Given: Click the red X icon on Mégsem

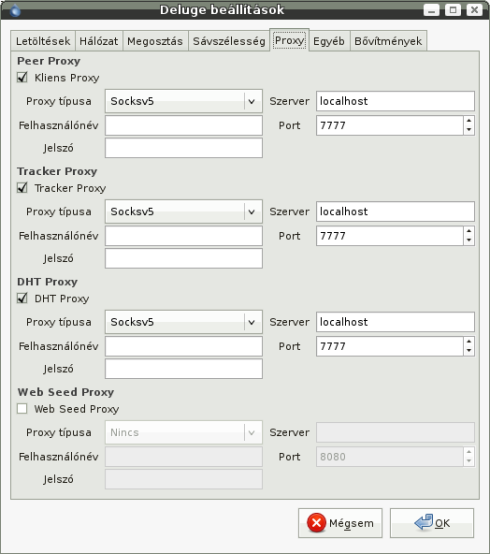Looking at the screenshot, I should point(316,523).
